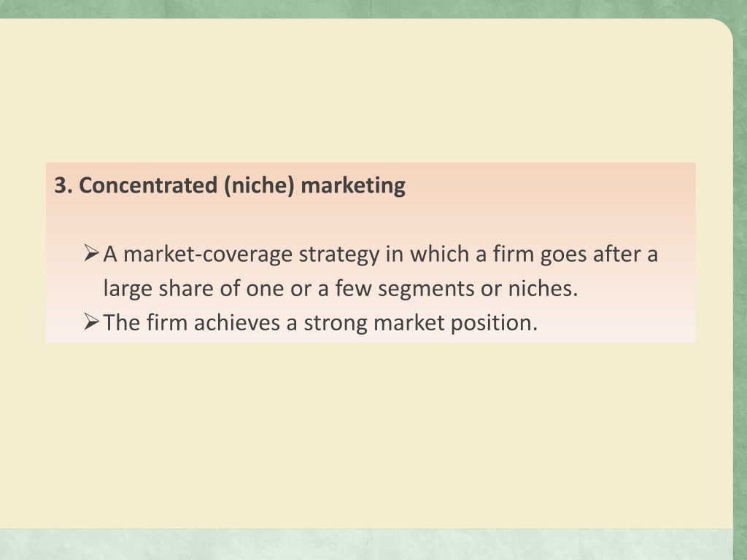747x560 pixels.
Task: Click the word 'strategy' in the first bullet
Action: 338,254
